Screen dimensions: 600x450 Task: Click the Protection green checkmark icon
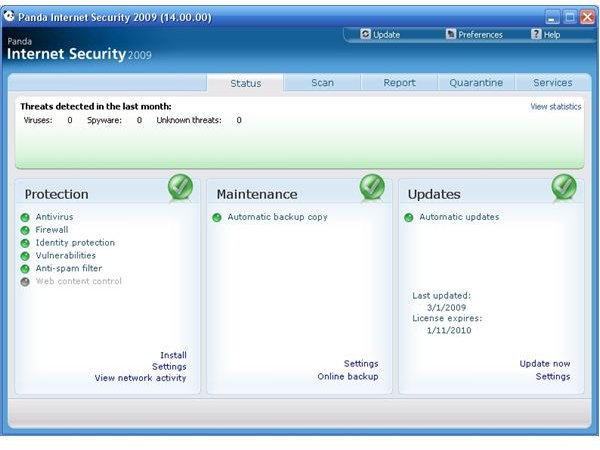[x=180, y=187]
